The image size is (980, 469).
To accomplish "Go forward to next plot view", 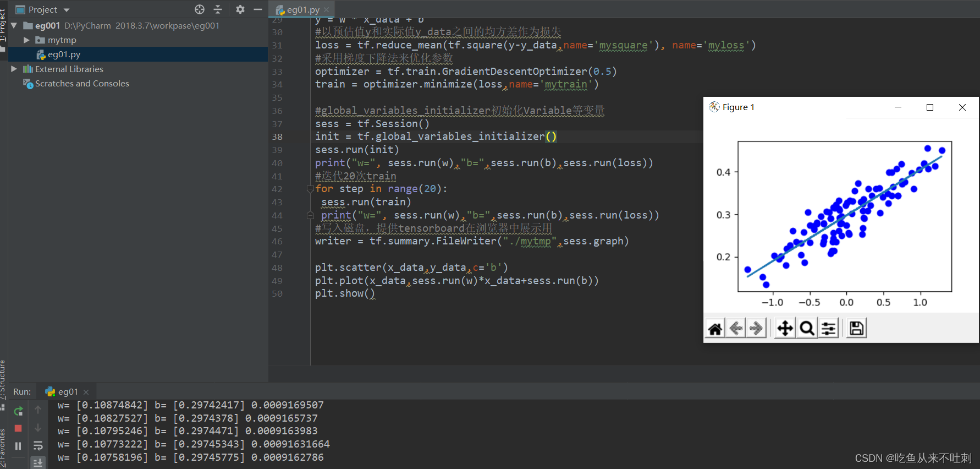I will [x=757, y=329].
